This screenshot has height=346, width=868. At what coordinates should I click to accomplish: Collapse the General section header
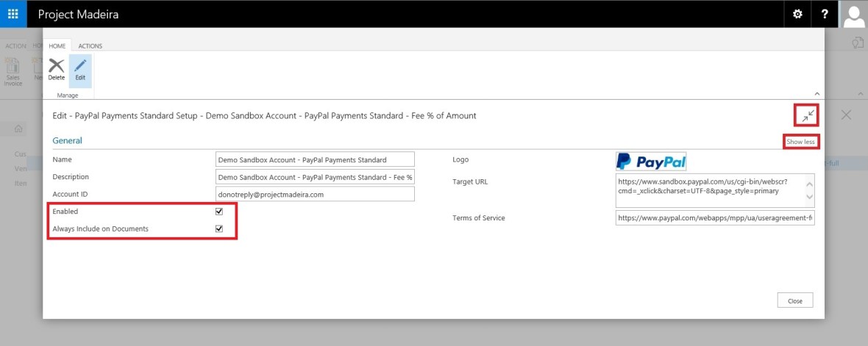[68, 140]
